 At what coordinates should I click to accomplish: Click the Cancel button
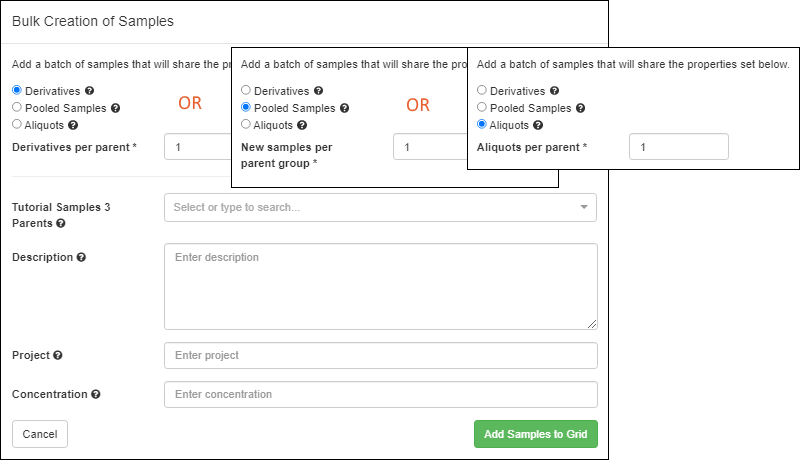[40, 434]
